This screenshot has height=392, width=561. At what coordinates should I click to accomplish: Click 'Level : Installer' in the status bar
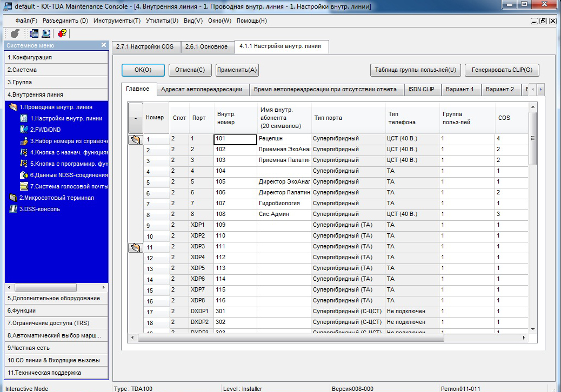(x=243, y=388)
